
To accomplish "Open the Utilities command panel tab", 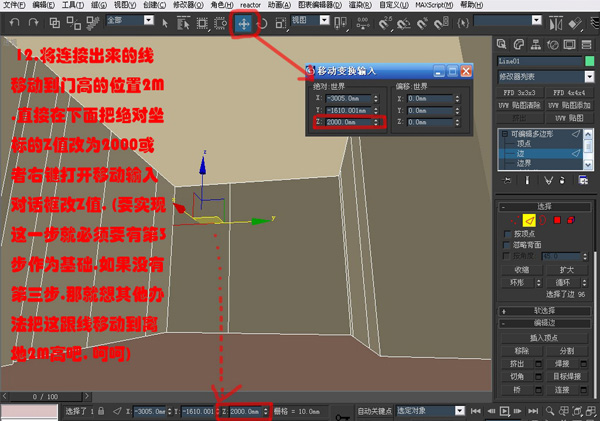I will (587, 44).
